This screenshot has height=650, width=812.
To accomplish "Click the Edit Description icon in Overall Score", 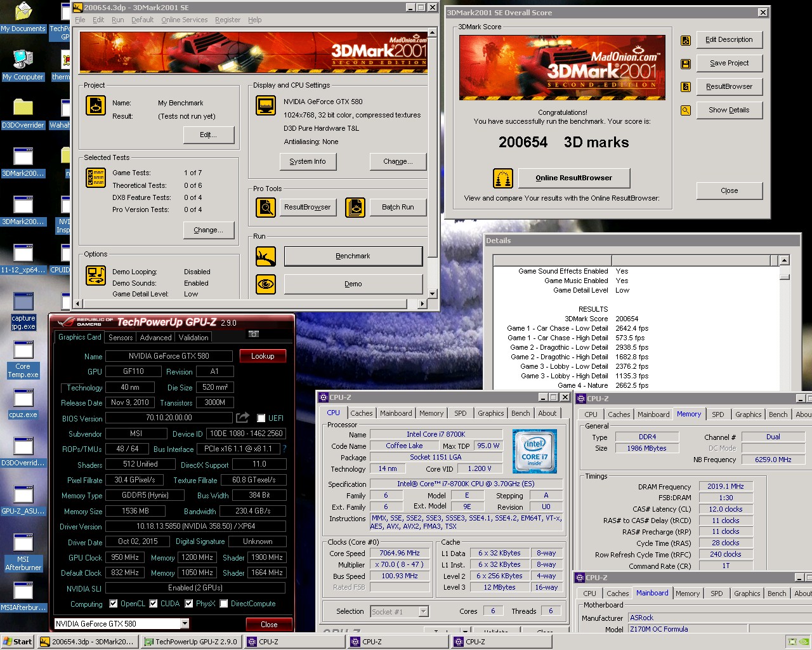I will click(686, 40).
